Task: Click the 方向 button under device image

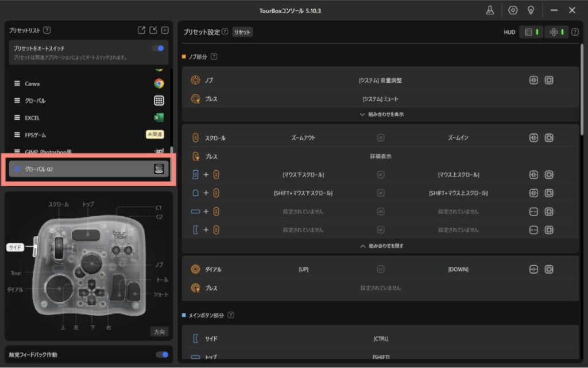Action: click(160, 332)
